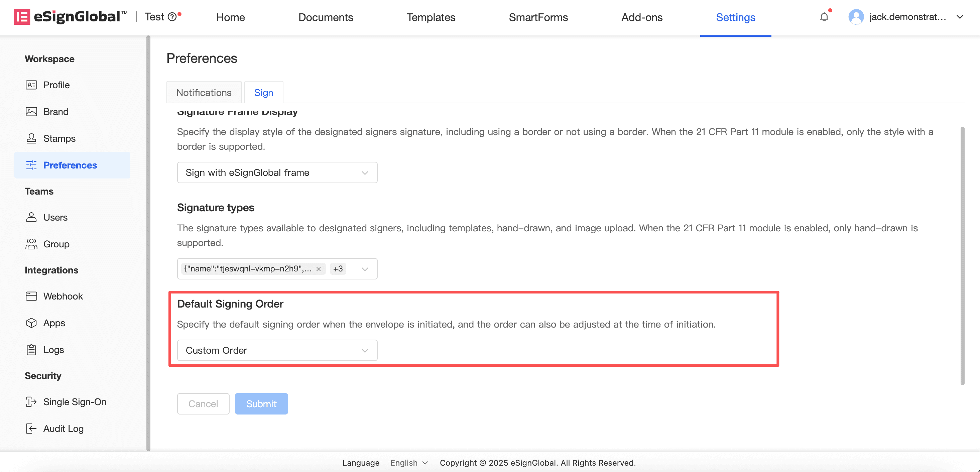Open the Templates menu
This screenshot has width=980, height=472.
coord(431,17)
